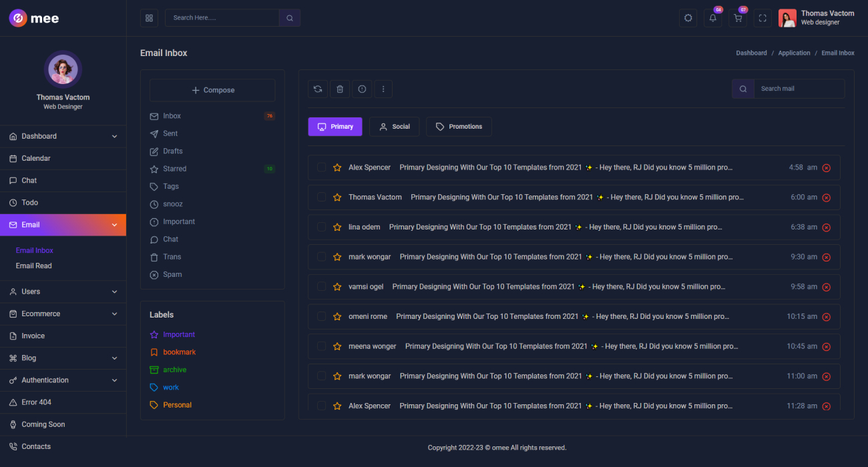868x467 pixels.
Task: Switch theme with the sun icon
Action: tap(688, 18)
